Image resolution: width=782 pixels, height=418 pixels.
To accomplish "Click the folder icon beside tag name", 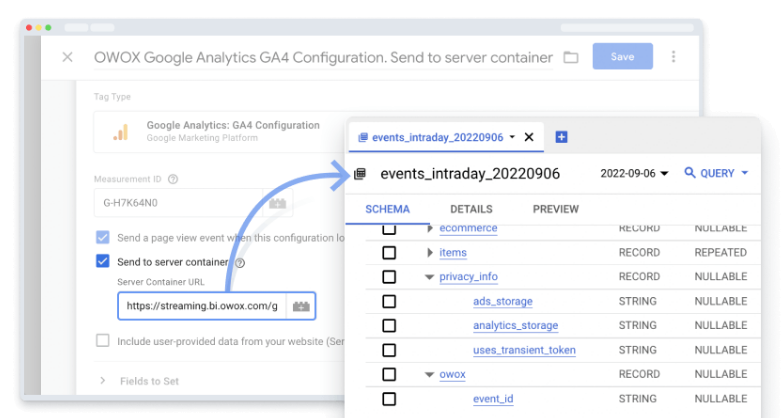I will click(x=571, y=57).
